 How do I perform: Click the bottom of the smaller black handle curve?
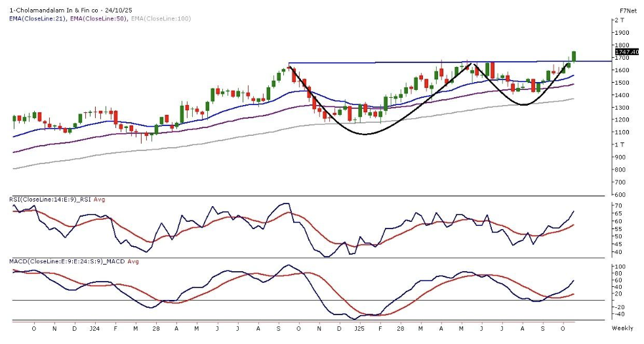[523, 104]
